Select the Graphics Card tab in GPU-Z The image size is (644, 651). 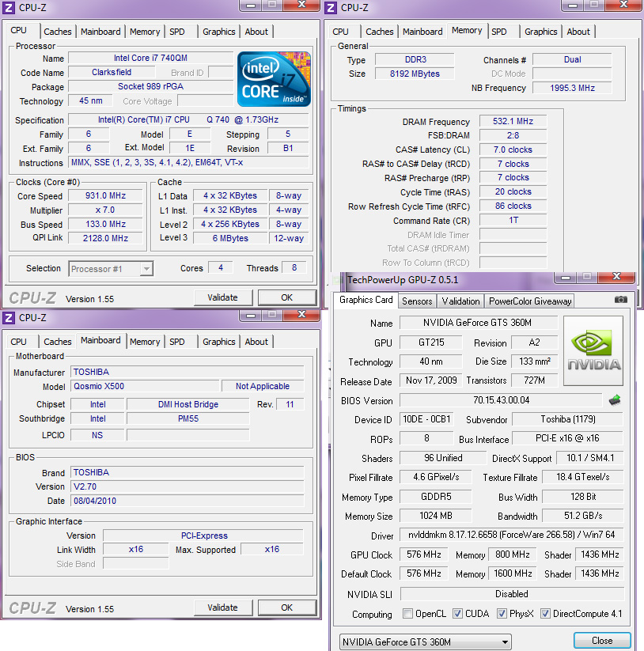tap(366, 300)
